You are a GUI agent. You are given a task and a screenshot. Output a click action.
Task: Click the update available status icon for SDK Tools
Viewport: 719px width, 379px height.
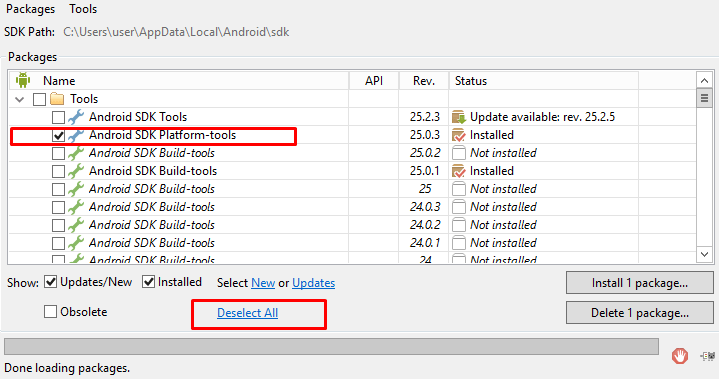(x=459, y=117)
